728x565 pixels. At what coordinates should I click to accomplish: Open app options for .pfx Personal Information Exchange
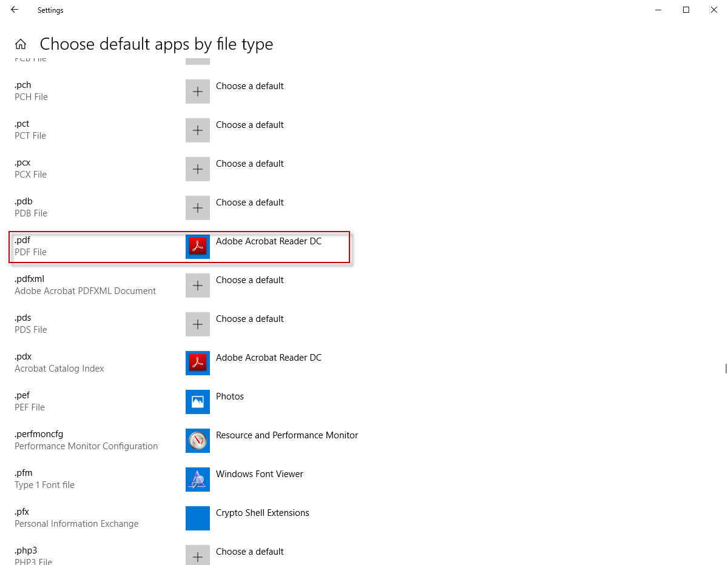[197, 518]
